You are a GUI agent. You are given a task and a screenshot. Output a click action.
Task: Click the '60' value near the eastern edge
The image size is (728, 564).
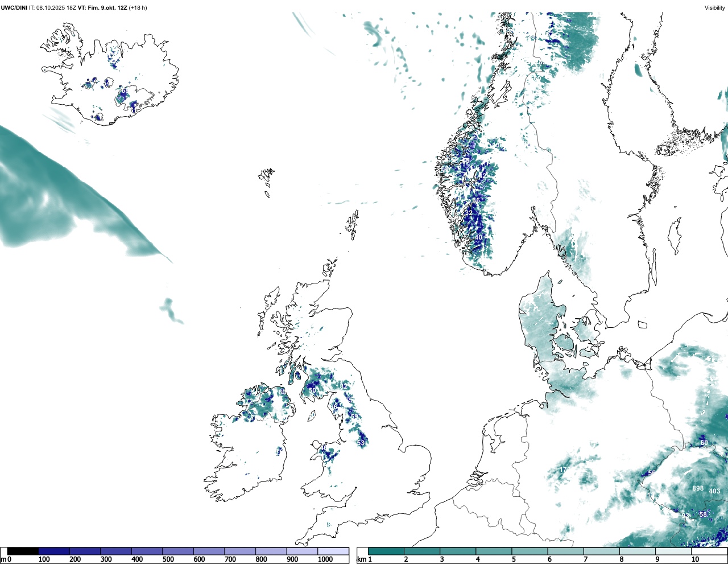click(704, 443)
